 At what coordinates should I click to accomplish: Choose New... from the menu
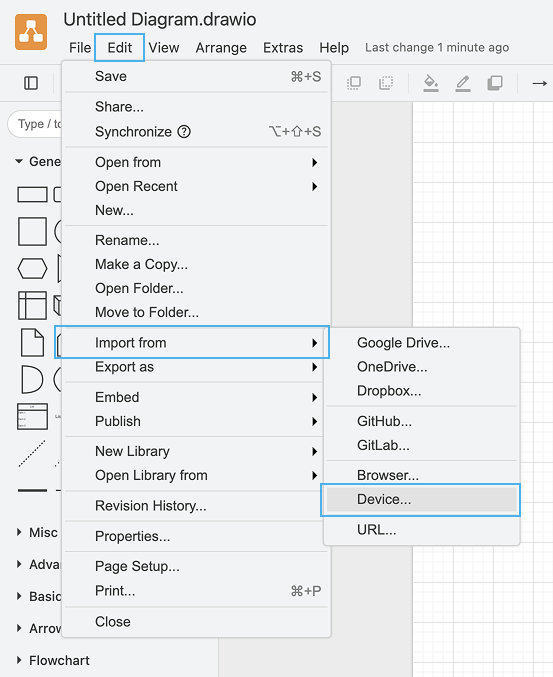coord(196,211)
